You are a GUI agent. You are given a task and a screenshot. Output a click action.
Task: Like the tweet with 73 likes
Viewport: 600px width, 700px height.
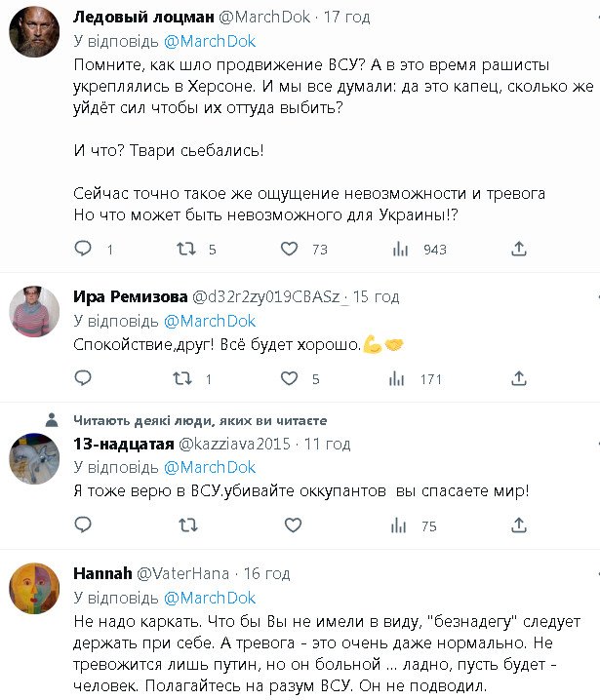coord(290,250)
